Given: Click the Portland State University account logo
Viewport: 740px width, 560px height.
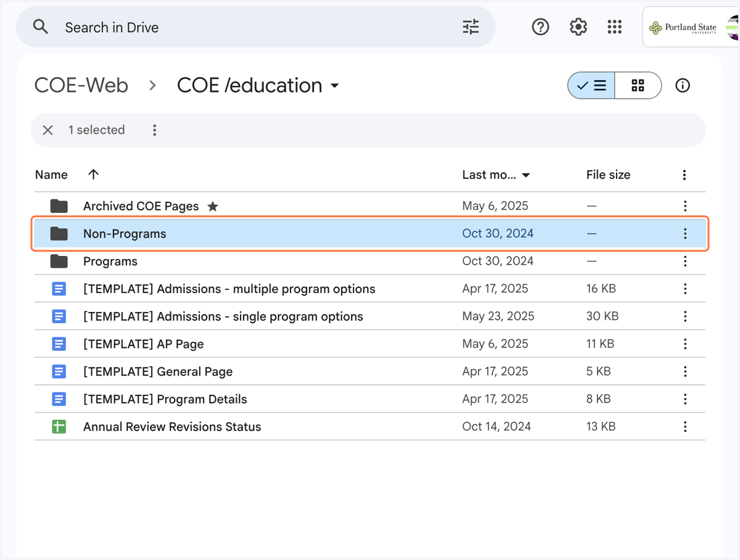Looking at the screenshot, I should click(683, 27).
